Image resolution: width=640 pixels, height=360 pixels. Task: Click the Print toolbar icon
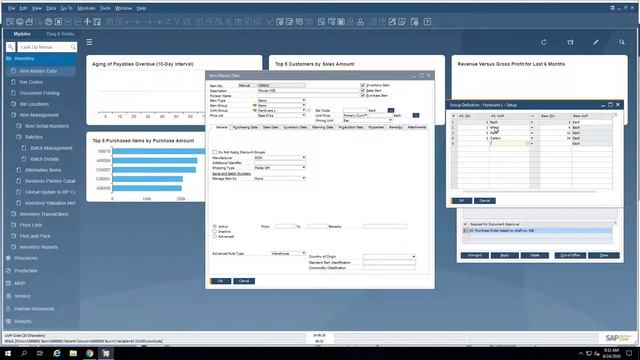point(20,22)
